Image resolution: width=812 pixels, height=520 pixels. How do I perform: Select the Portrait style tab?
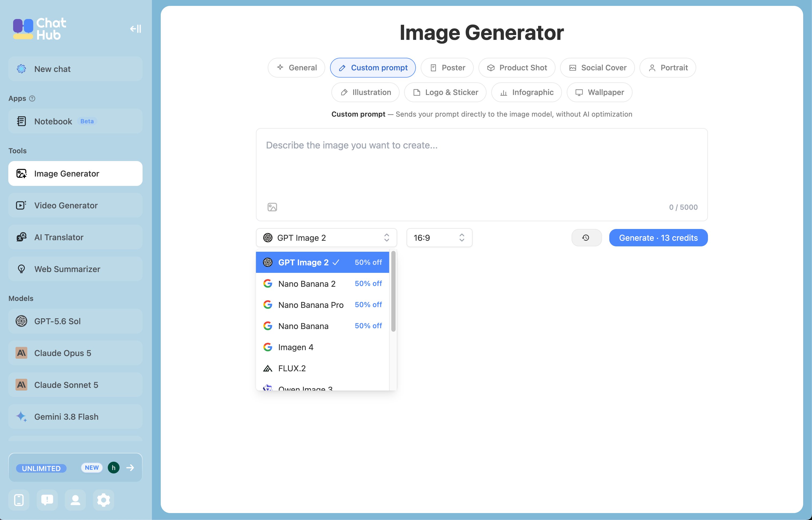tap(668, 68)
